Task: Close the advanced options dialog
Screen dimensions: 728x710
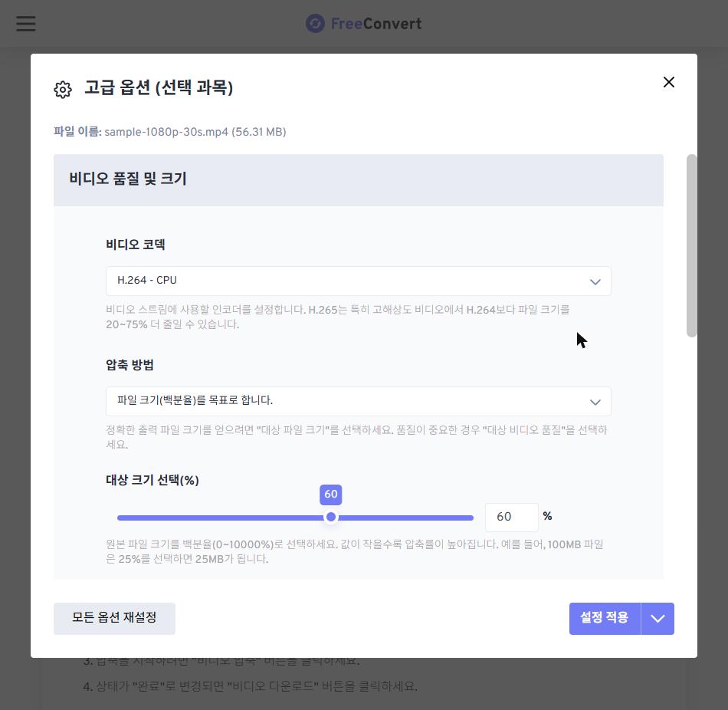Action: pyautogui.click(x=668, y=82)
